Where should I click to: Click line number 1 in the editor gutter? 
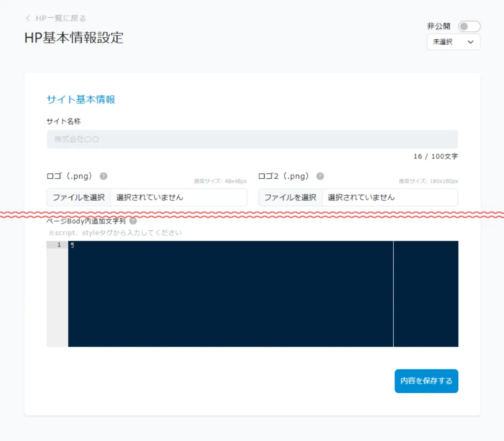click(59, 245)
